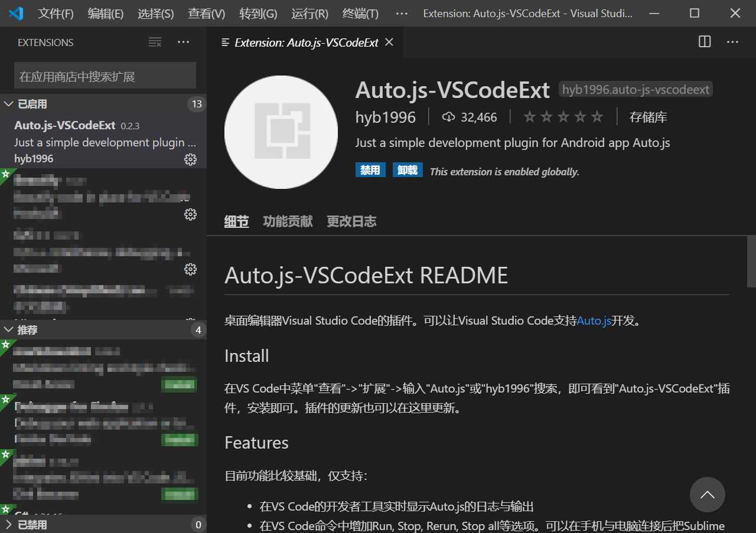Open the 文件(F) menu

[x=56, y=13]
